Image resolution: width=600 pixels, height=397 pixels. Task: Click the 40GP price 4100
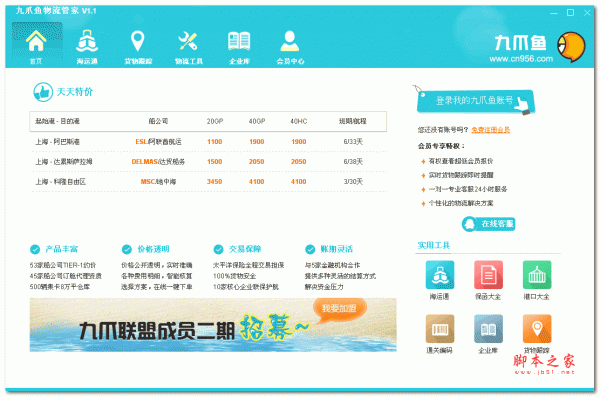(256, 182)
